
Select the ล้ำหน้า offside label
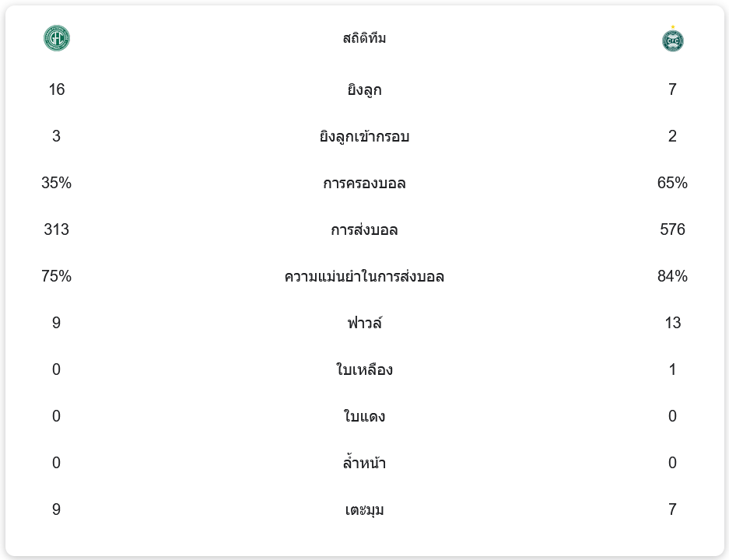click(x=364, y=464)
